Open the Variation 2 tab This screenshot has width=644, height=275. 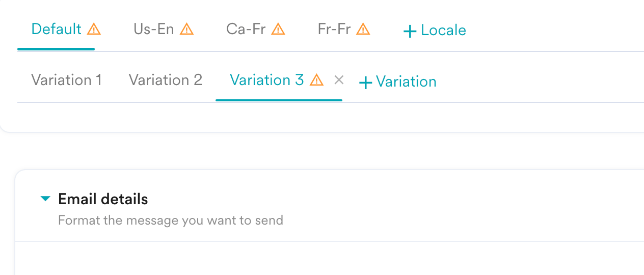tap(166, 80)
